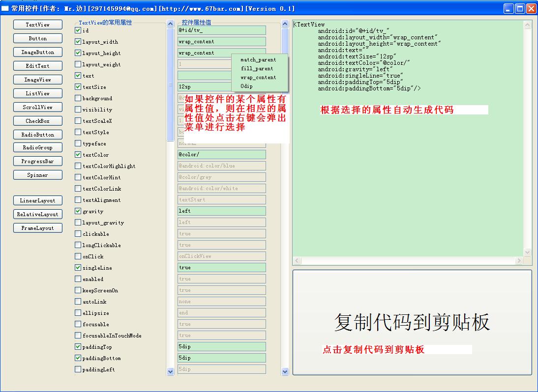Click the value list scroll-down arrow
Viewport: 538px width, 392px height.
285,371
